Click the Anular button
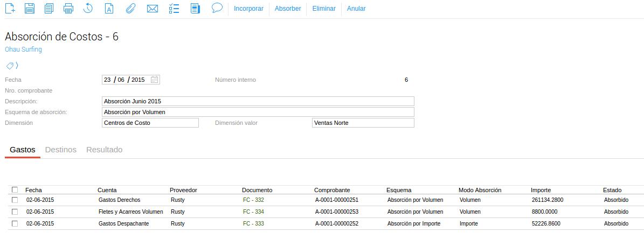 (356, 9)
